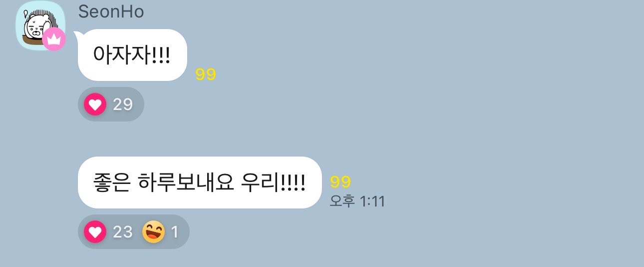The image size is (644, 267).
Task: Tap the heart icon under 아자자!!! message
Action: pyautogui.click(x=95, y=104)
